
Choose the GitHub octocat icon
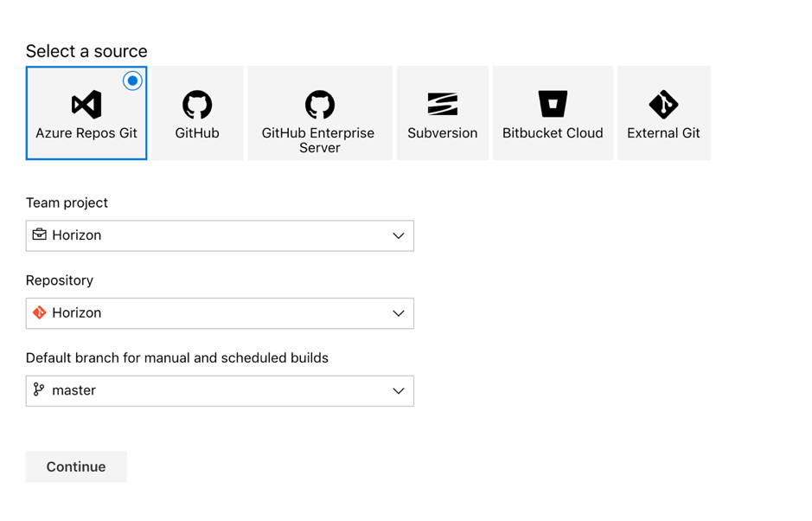197,104
